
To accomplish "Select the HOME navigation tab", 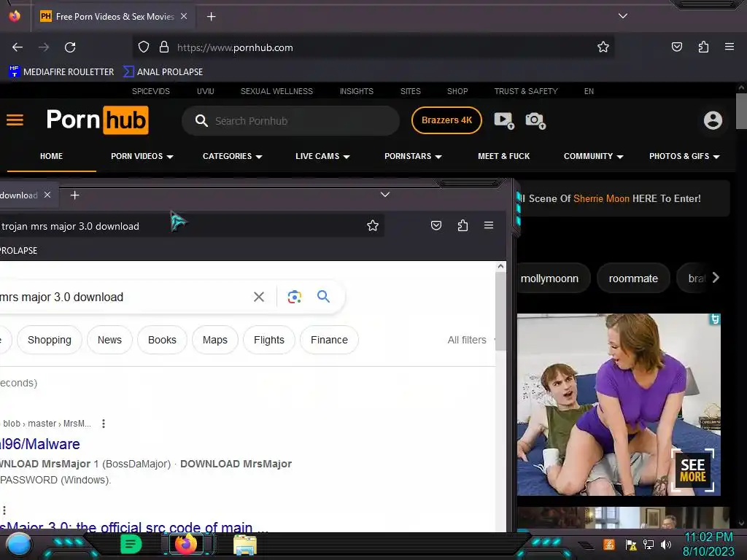I will (52, 156).
